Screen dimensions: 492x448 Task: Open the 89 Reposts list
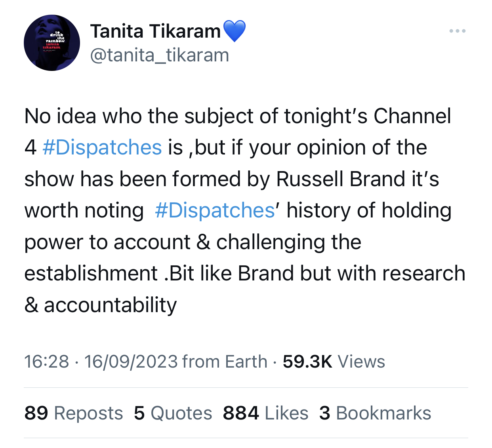tap(74, 413)
